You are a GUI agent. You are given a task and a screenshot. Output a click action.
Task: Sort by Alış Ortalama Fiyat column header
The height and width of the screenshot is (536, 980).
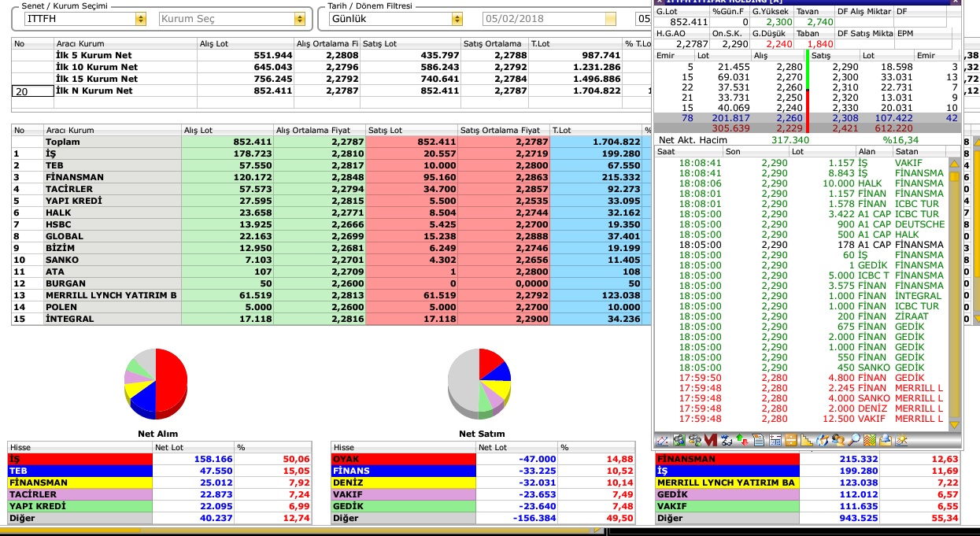[319, 130]
